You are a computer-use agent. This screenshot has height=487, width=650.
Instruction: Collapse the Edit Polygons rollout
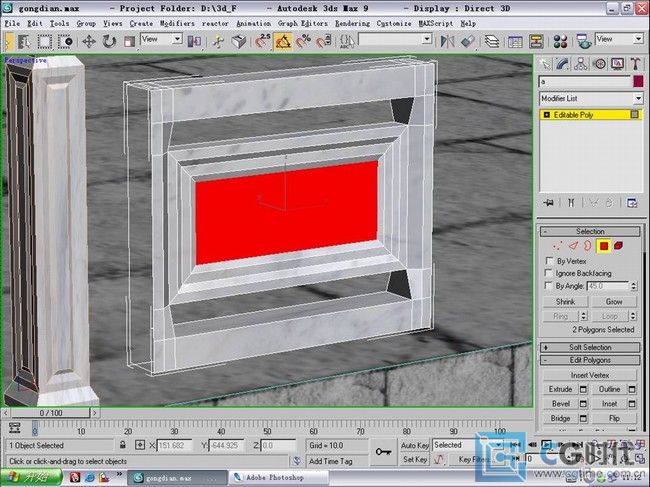click(590, 360)
